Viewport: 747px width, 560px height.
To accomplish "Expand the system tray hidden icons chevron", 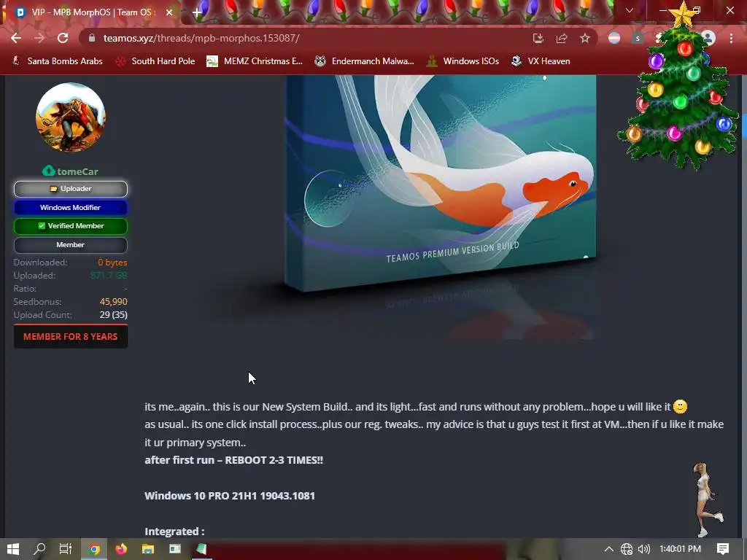I will tap(609, 549).
